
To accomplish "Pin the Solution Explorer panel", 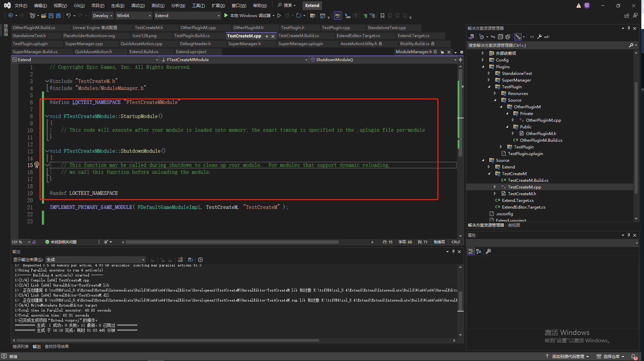I will pyautogui.click(x=629, y=28).
